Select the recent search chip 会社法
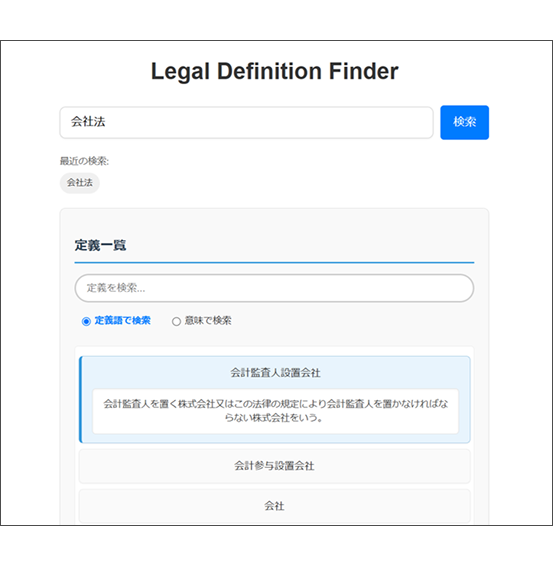The height and width of the screenshot is (566, 553). (x=79, y=183)
